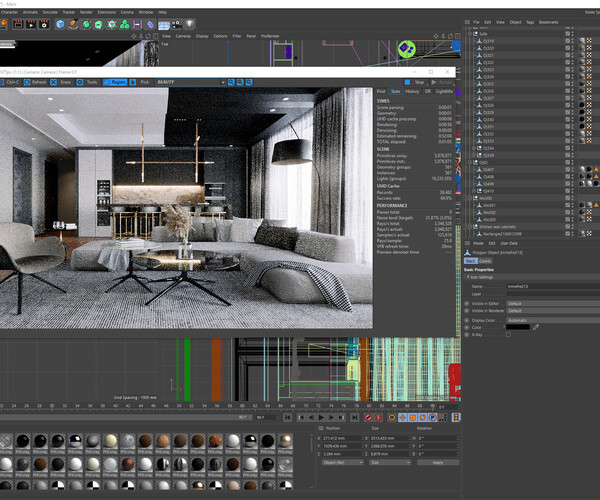This screenshot has width=600, height=500.
Task: Open the Visible in Editor dropdown
Action: (x=553, y=303)
